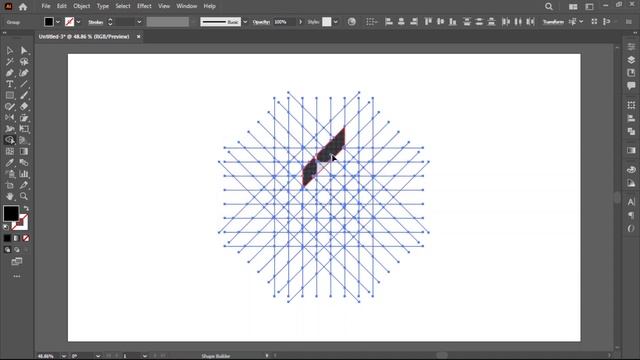Activate the Curvature tool
The height and width of the screenshot is (360, 640).
(24, 73)
